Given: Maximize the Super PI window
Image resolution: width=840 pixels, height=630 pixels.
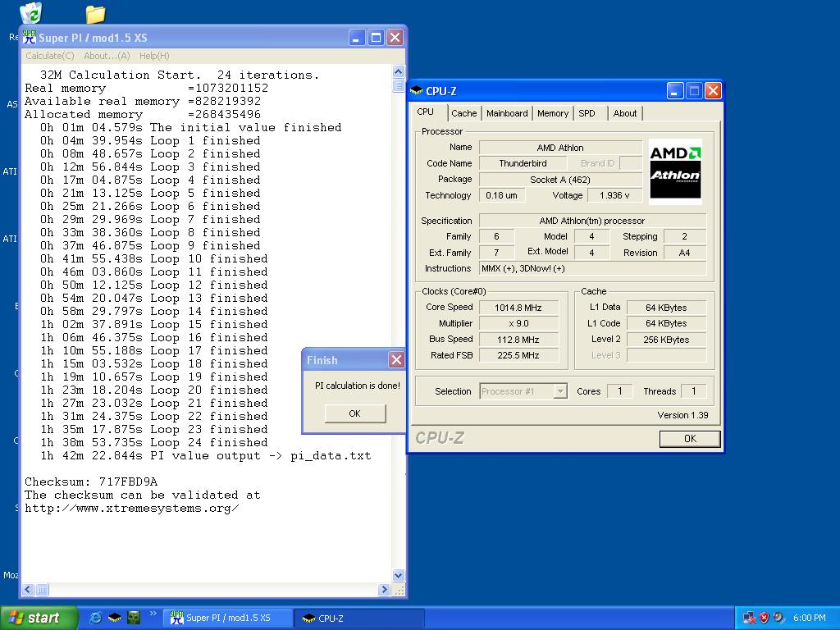Looking at the screenshot, I should (x=376, y=38).
